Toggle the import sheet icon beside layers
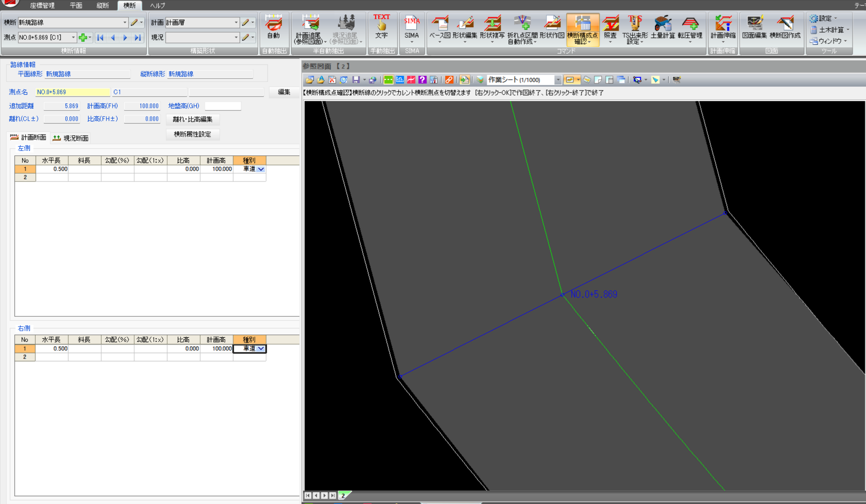The height and width of the screenshot is (504, 866). tap(465, 80)
